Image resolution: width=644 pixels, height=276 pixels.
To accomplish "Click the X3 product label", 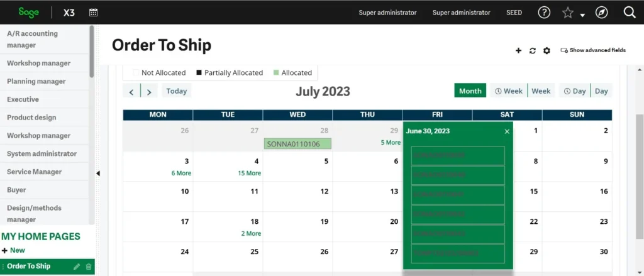I will pyautogui.click(x=69, y=13).
